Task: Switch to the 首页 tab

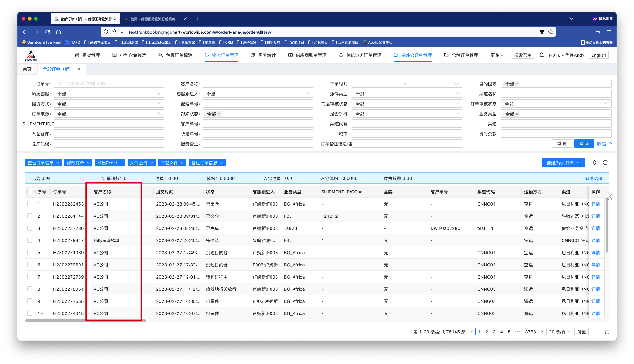Action: click(x=27, y=69)
